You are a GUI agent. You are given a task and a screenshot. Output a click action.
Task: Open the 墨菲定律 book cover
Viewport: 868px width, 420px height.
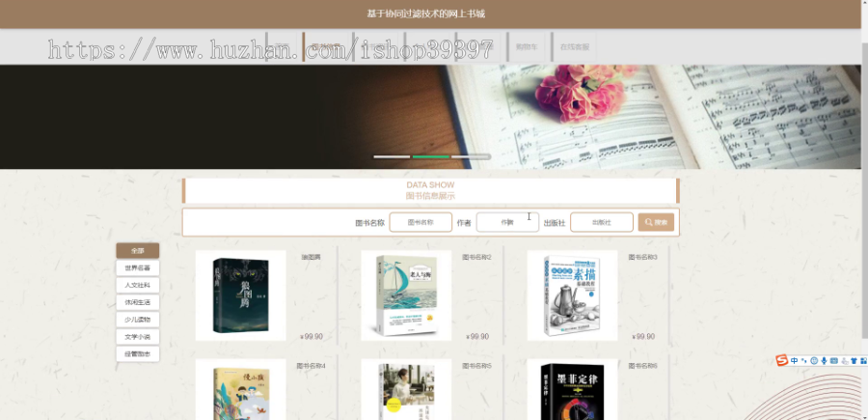[572, 389]
